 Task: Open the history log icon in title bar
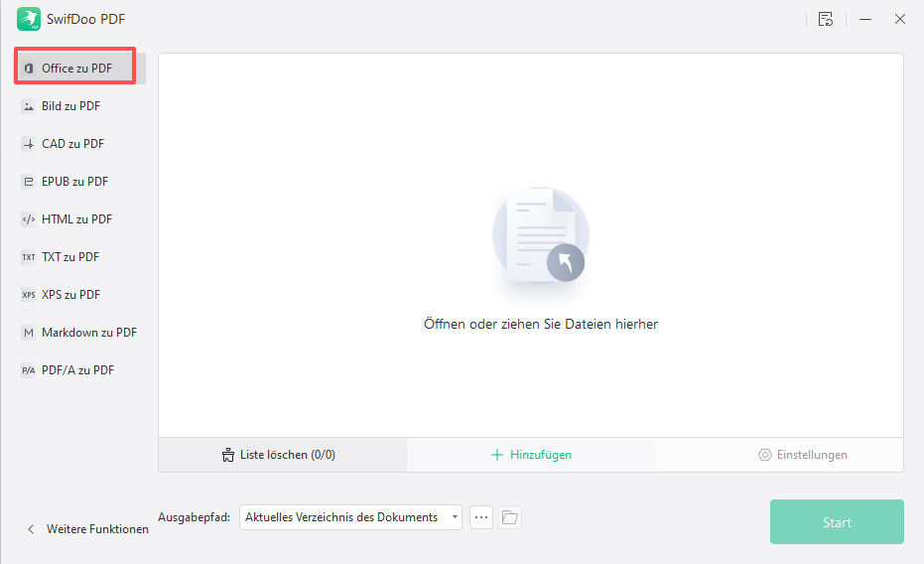point(826,19)
